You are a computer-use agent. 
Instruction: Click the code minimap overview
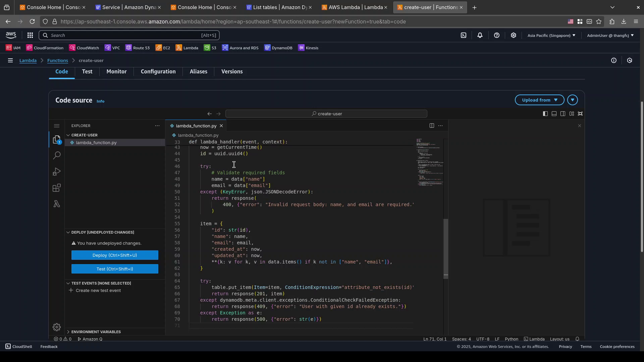429,162
